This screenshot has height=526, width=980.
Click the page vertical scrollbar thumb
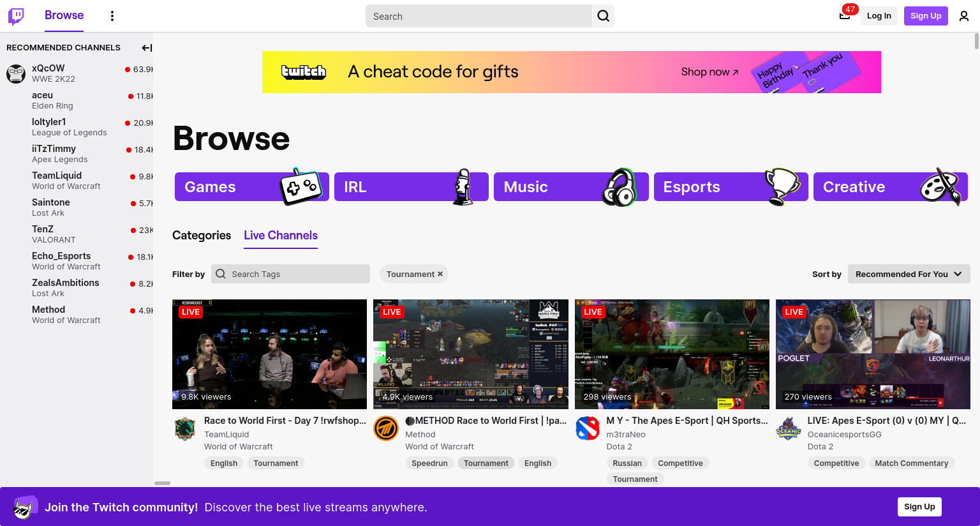tap(976, 41)
